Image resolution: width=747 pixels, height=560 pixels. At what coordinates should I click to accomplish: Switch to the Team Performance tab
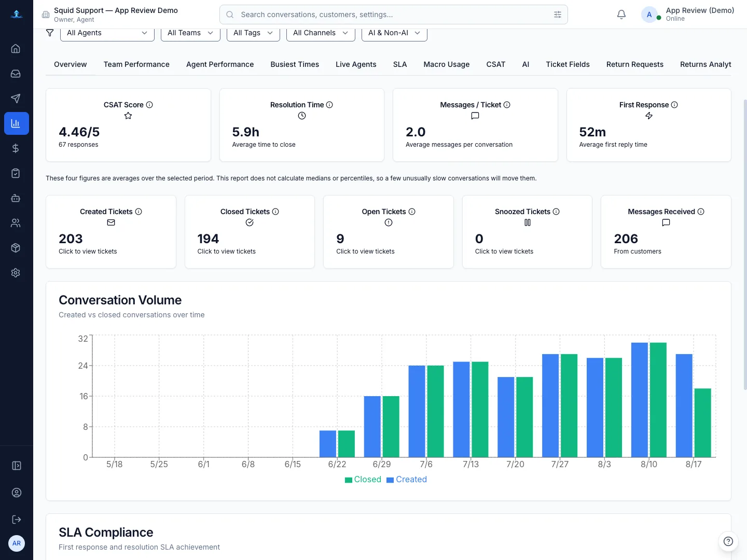tap(136, 64)
